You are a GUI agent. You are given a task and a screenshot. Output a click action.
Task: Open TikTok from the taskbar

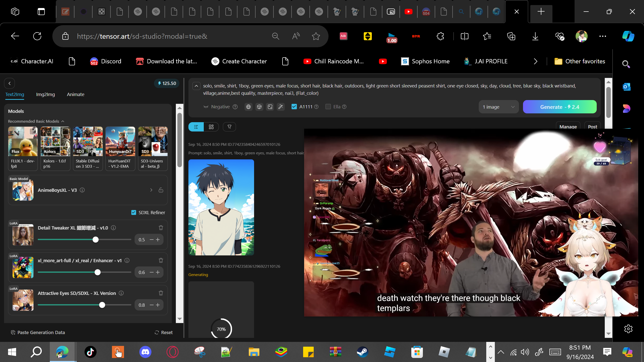click(91, 352)
